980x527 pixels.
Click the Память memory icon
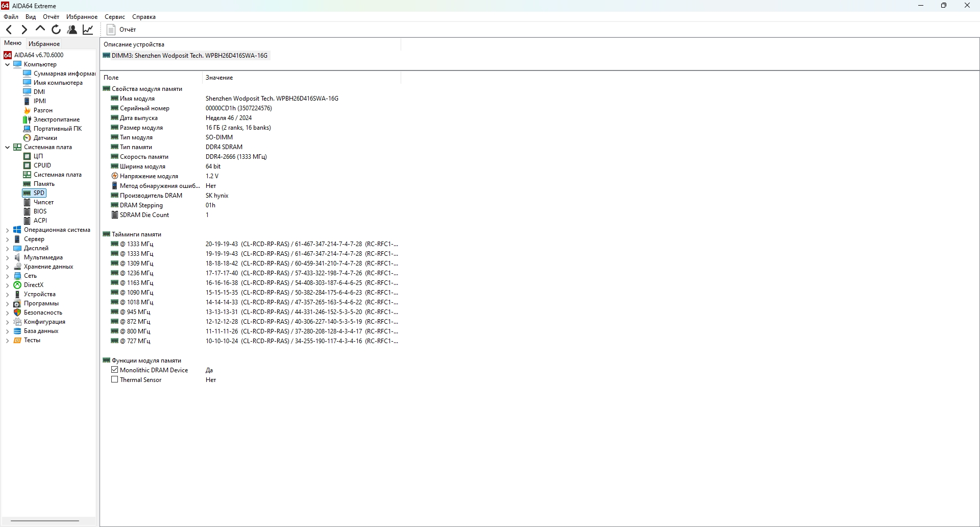pyautogui.click(x=28, y=184)
